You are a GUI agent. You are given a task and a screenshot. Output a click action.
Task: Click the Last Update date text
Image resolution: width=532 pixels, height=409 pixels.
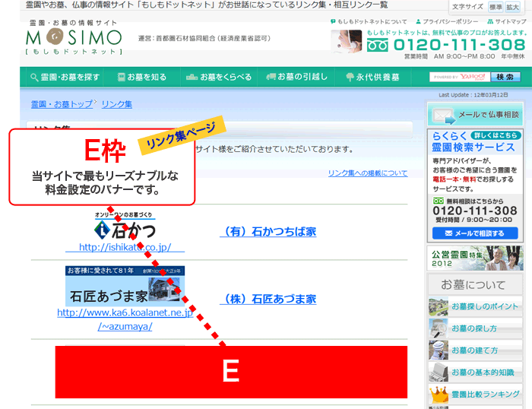[473, 95]
